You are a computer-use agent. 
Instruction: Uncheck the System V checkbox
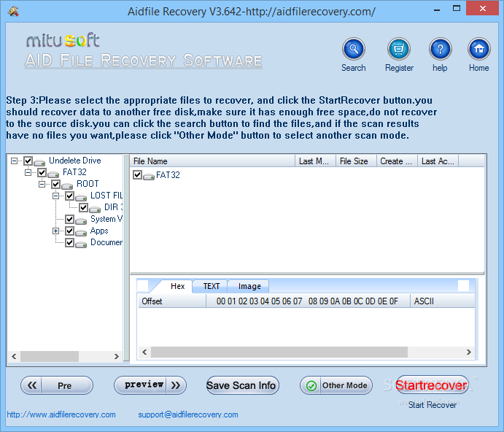[x=69, y=219]
